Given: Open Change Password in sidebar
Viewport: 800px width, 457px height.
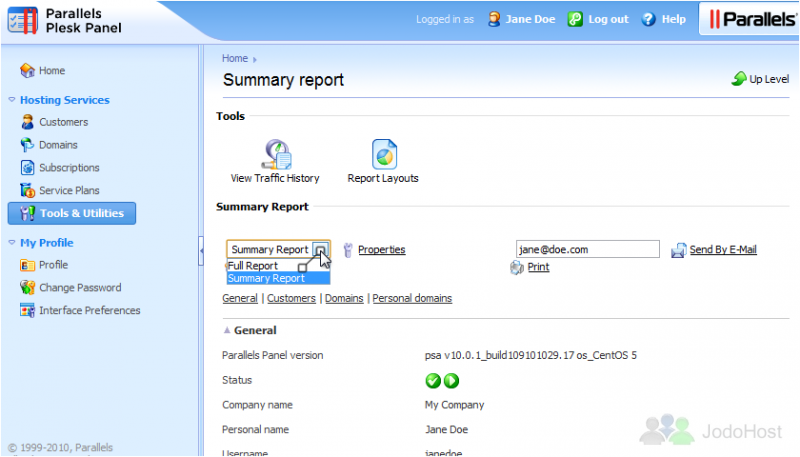Looking at the screenshot, I should [x=80, y=288].
